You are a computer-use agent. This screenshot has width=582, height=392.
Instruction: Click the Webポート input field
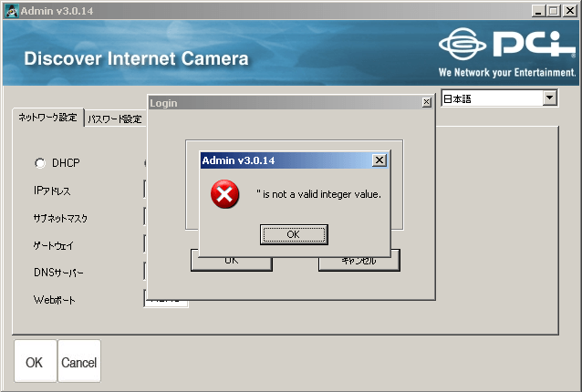[x=166, y=300]
